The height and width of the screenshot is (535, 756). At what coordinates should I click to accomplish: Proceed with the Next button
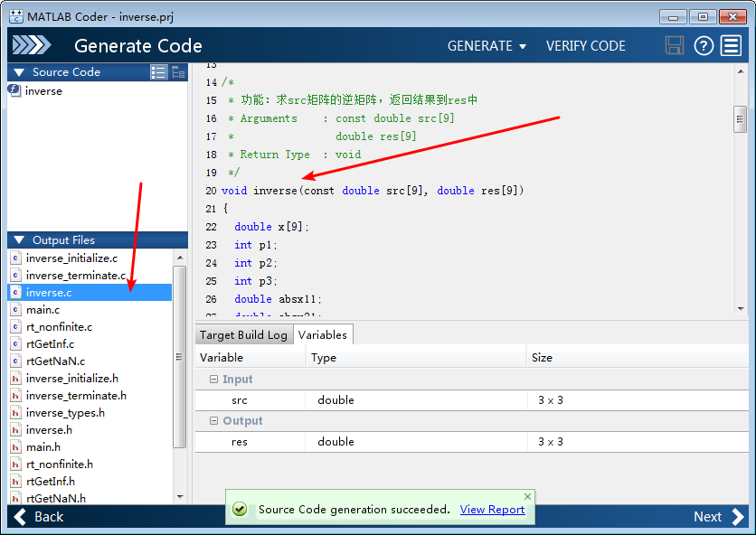coord(719,517)
